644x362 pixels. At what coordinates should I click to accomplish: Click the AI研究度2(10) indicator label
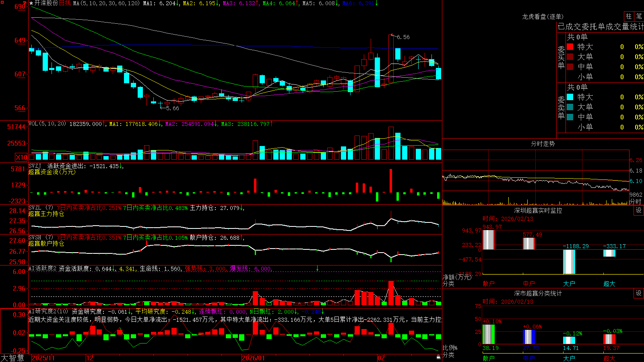pos(48,311)
